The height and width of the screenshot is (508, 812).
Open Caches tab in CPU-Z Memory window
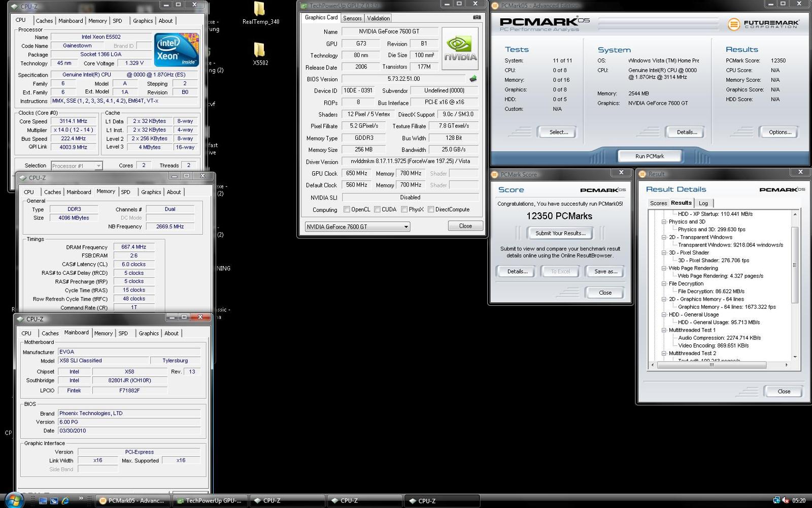(52, 192)
